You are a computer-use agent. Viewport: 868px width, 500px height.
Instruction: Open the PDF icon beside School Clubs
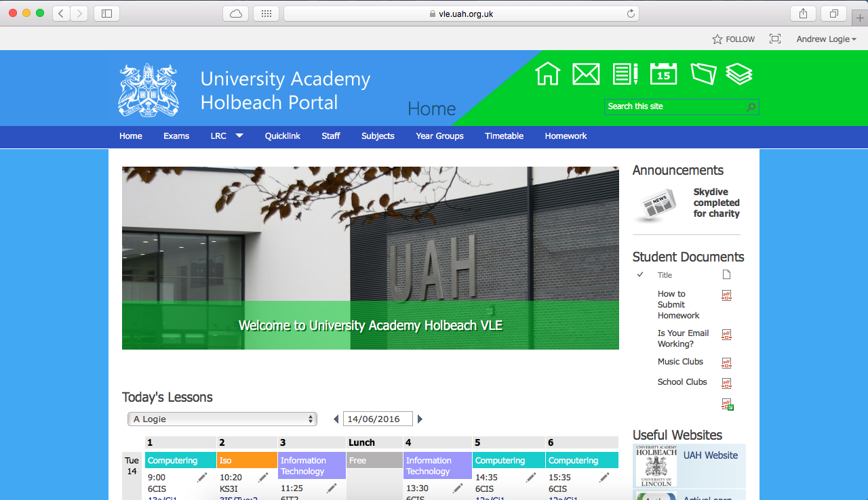[726, 383]
